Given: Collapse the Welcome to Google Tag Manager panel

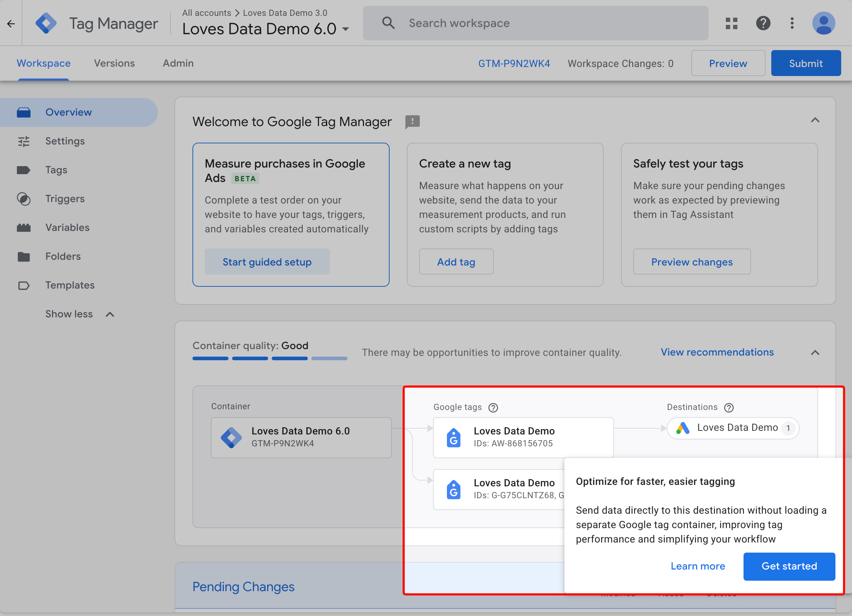Looking at the screenshot, I should coord(815,120).
